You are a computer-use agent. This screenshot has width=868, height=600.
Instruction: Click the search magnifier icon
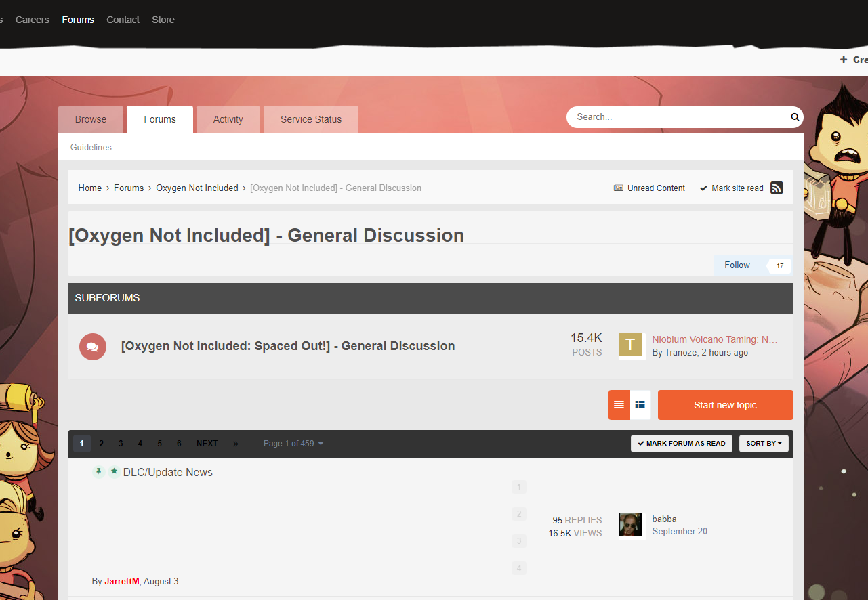pyautogui.click(x=795, y=117)
